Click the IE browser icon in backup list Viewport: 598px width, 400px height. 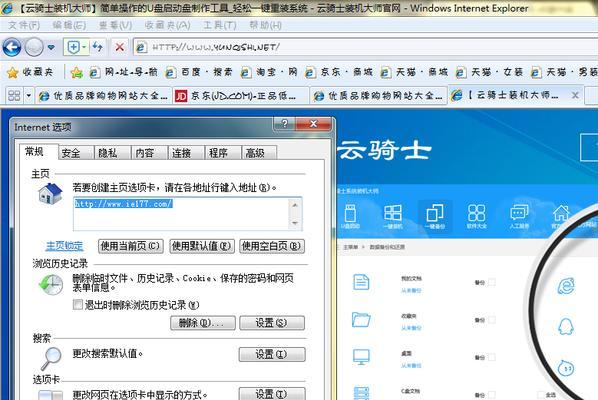pyautogui.click(x=566, y=286)
